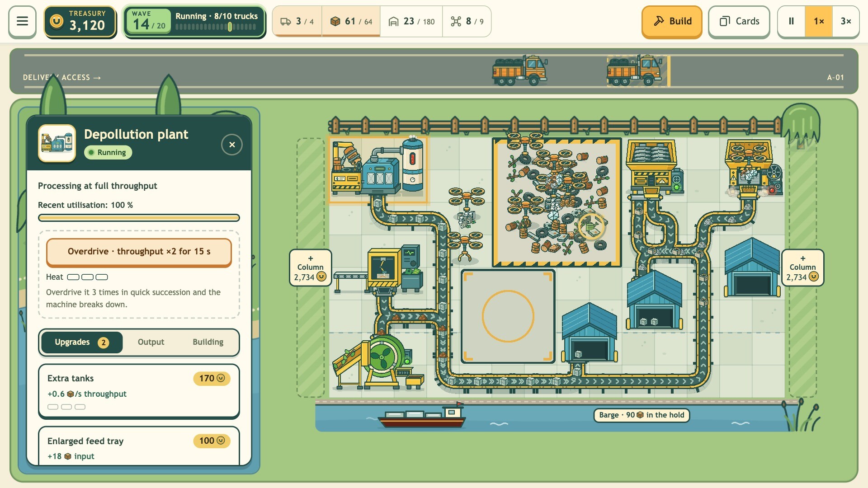Switch to the Upgrades tab
868x488 pixels.
(x=81, y=342)
